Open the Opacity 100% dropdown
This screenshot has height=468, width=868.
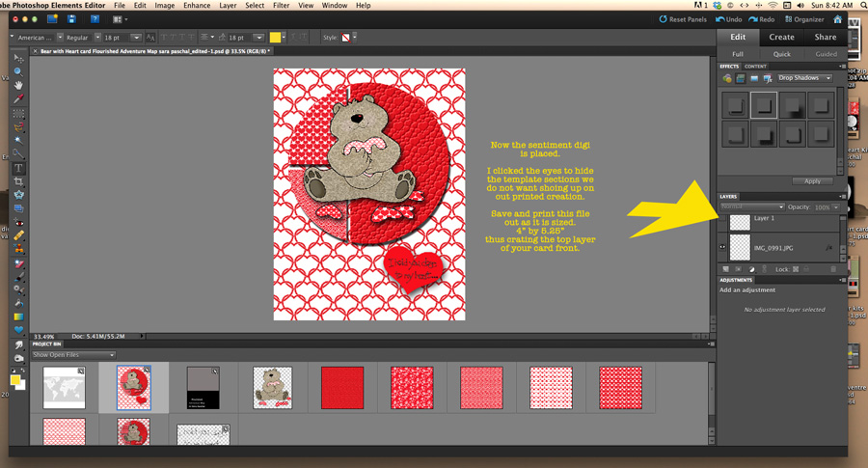[836, 207]
